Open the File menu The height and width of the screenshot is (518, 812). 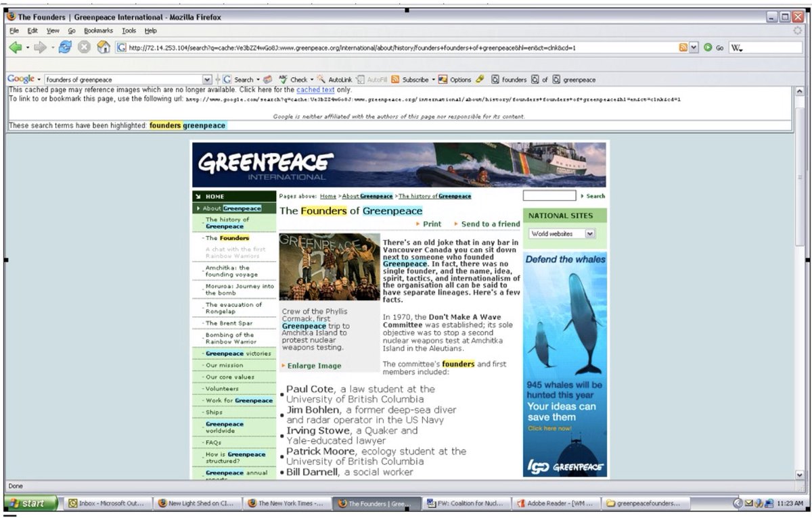(14, 30)
